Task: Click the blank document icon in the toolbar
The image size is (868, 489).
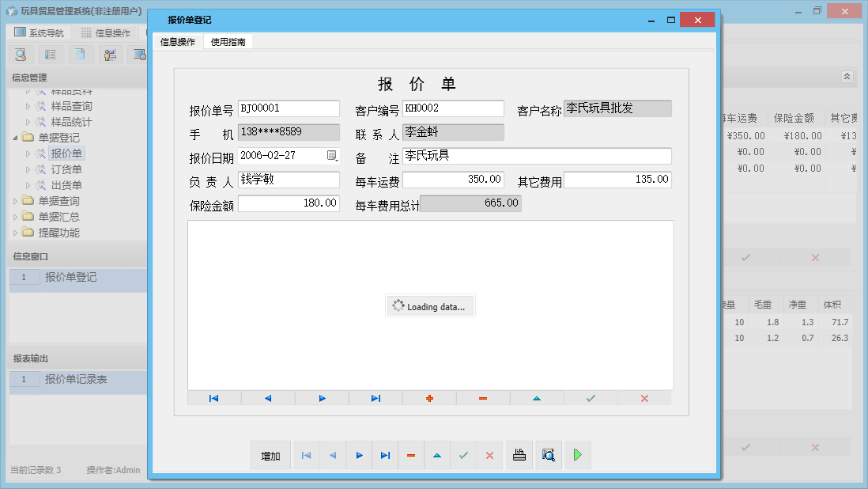Action: pyautogui.click(x=80, y=55)
